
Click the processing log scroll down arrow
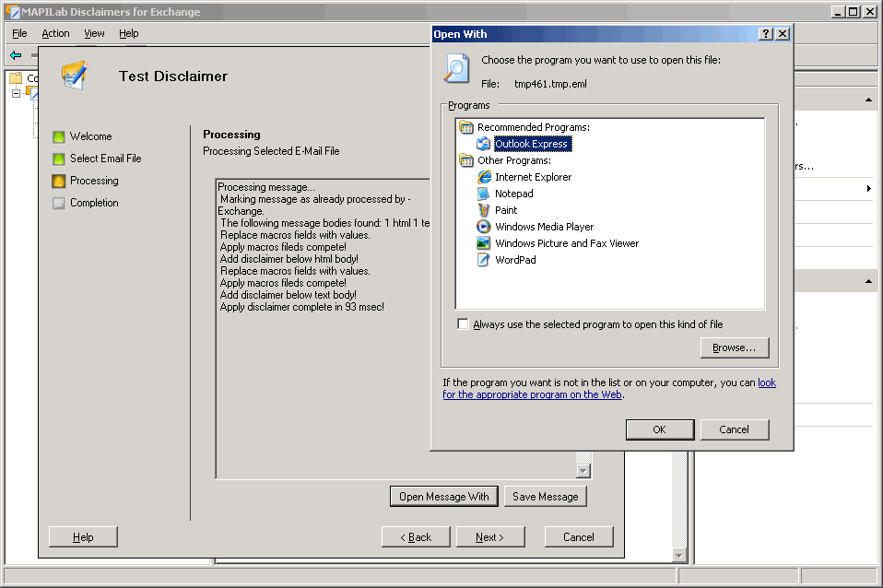point(583,471)
